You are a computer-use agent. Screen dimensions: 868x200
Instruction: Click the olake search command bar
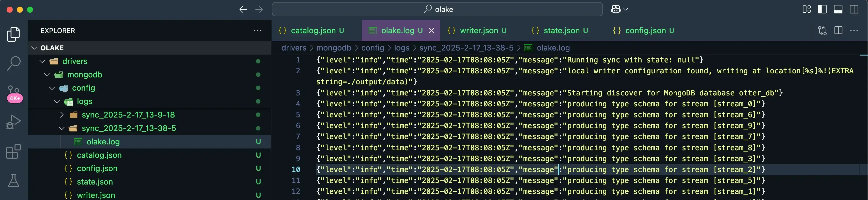(437, 9)
